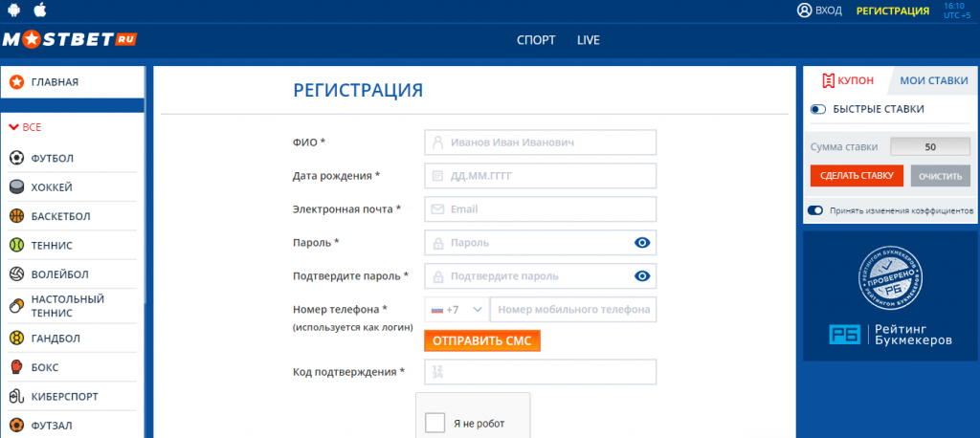Click the СДЕЛАТЬ СТАВКУ button
980x438 pixels.
coord(857,176)
